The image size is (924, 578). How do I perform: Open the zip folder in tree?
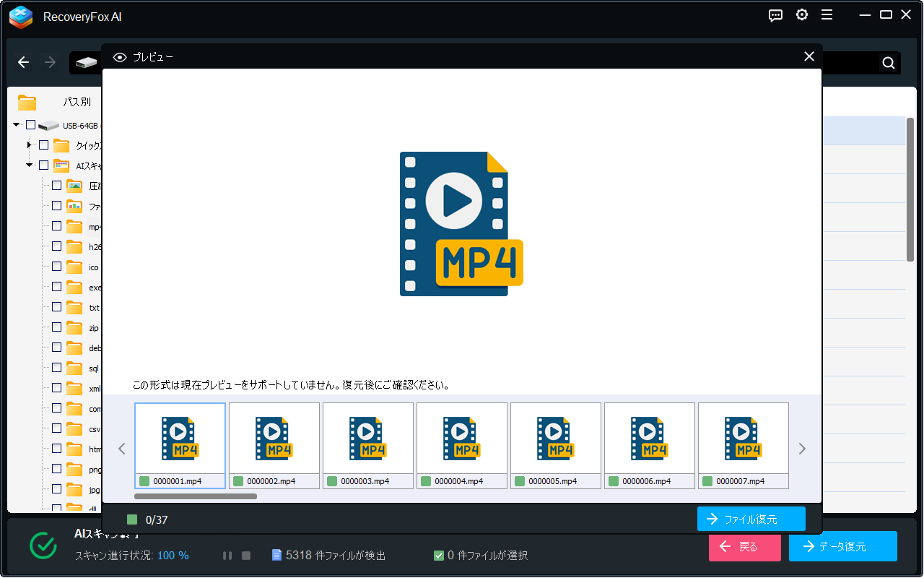tap(74, 328)
